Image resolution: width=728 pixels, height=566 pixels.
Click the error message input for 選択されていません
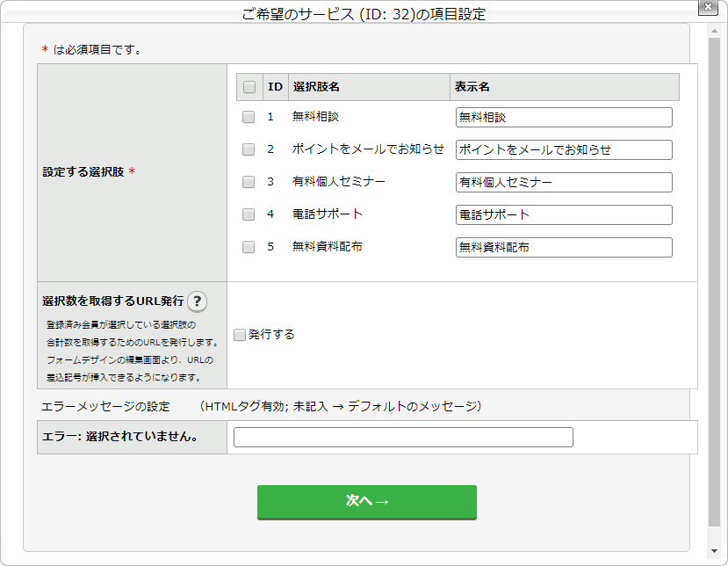(403, 437)
